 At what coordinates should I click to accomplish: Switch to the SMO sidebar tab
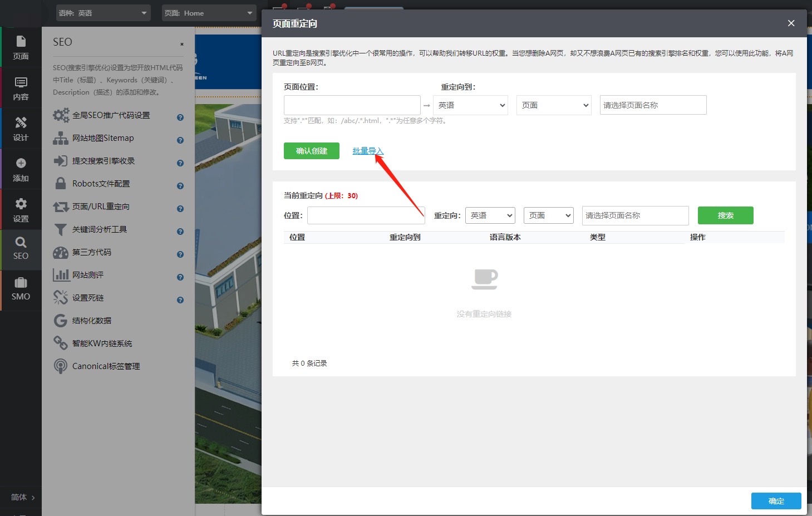coord(21,289)
